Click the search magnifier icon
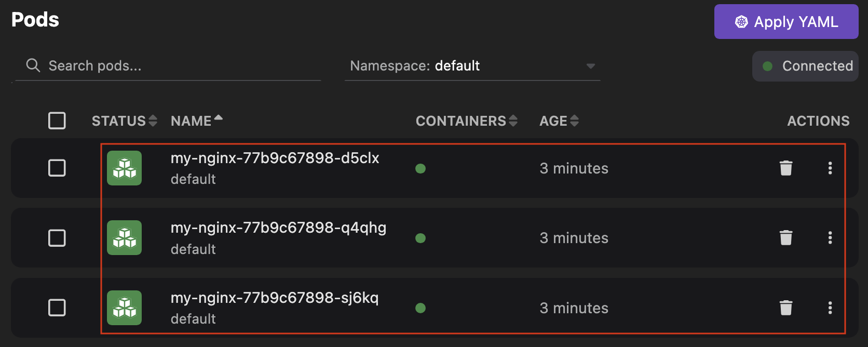 pyautogui.click(x=32, y=65)
